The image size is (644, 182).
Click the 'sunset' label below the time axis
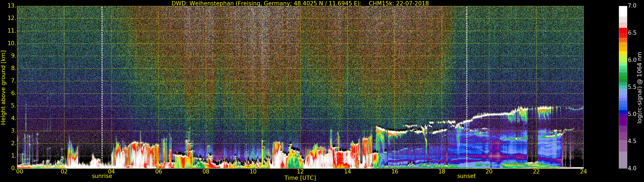coord(466,176)
